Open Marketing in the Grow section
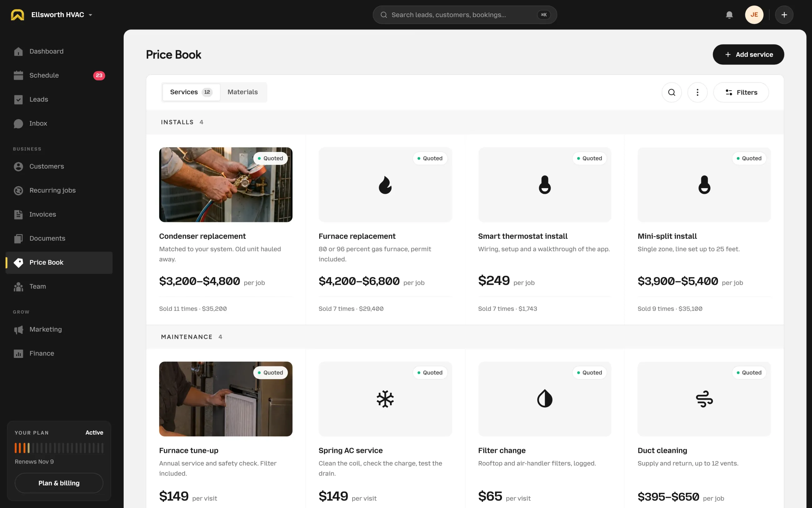 click(59, 329)
